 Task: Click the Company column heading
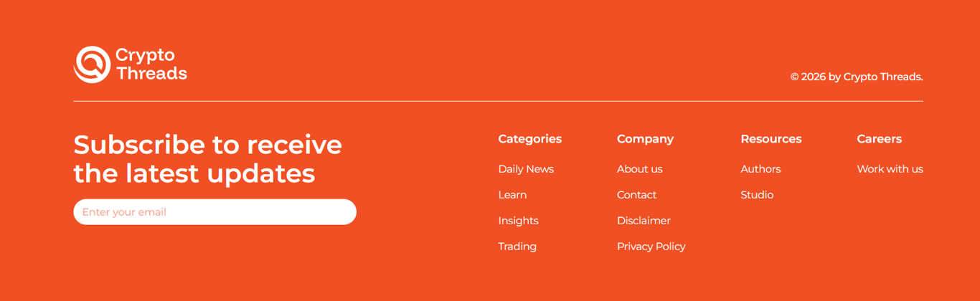[x=645, y=139]
